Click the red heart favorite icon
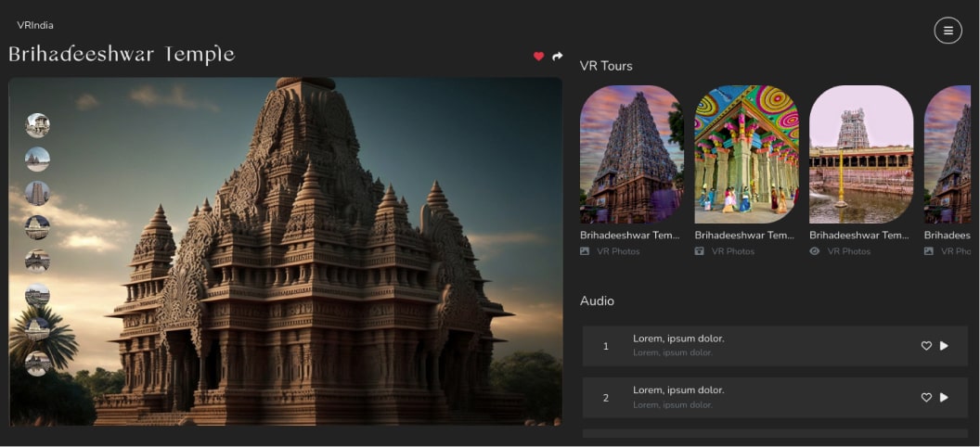The height and width of the screenshot is (447, 980). pyautogui.click(x=538, y=57)
